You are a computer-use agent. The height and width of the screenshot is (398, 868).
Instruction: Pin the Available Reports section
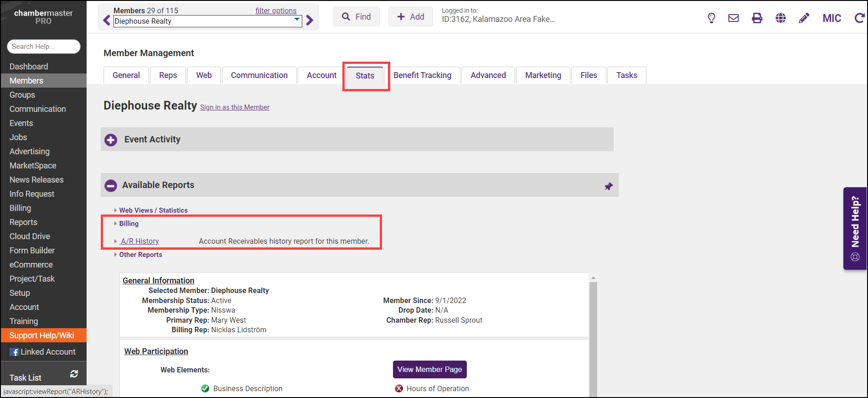(609, 186)
